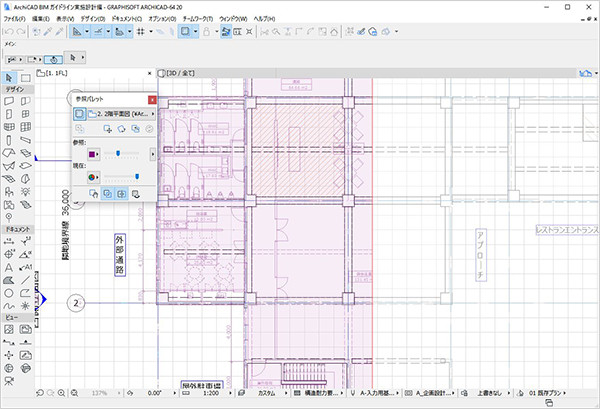Open the チームワーク(T) menu

[x=197, y=18]
